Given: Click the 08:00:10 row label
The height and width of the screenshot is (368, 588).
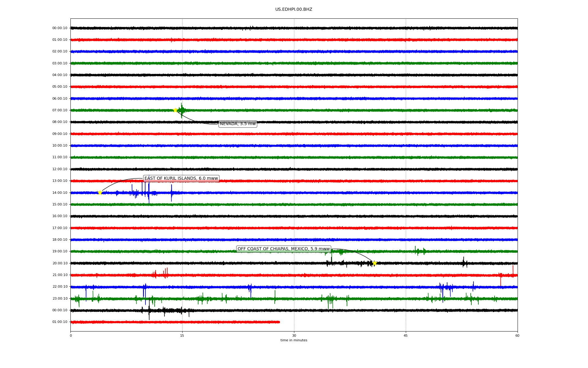Looking at the screenshot, I should 60,122.
